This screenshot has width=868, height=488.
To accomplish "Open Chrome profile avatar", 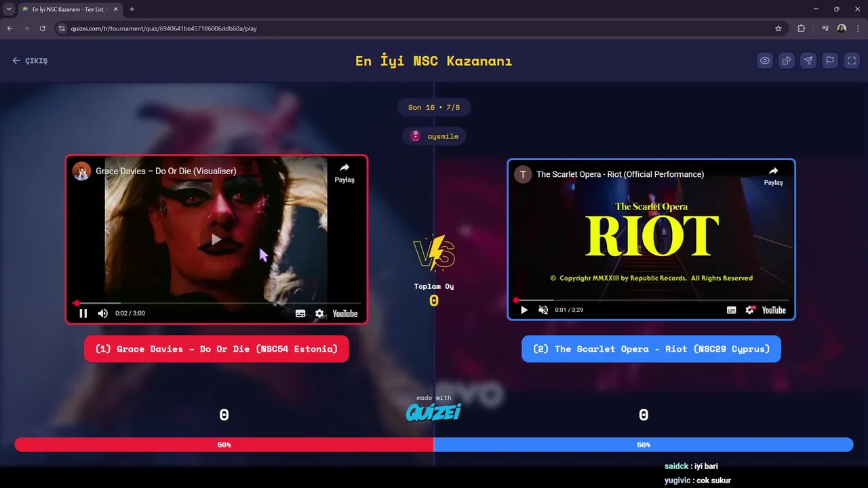I will [x=842, y=28].
